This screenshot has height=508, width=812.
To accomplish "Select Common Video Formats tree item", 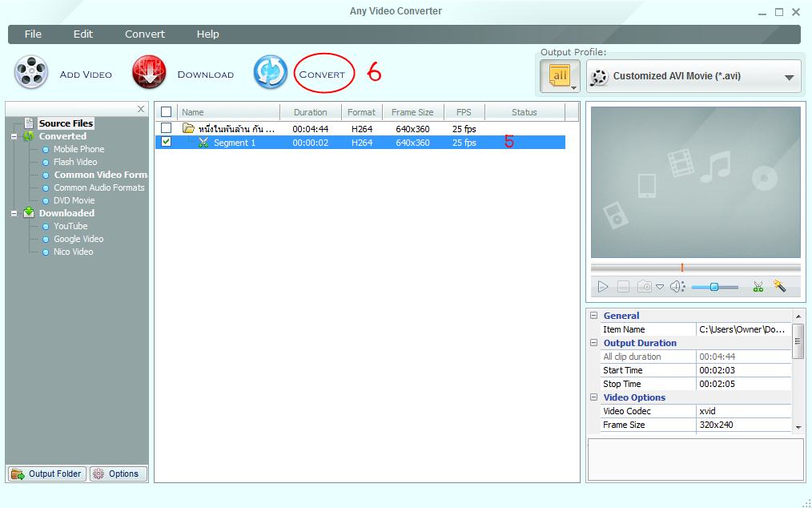I will [x=100, y=175].
